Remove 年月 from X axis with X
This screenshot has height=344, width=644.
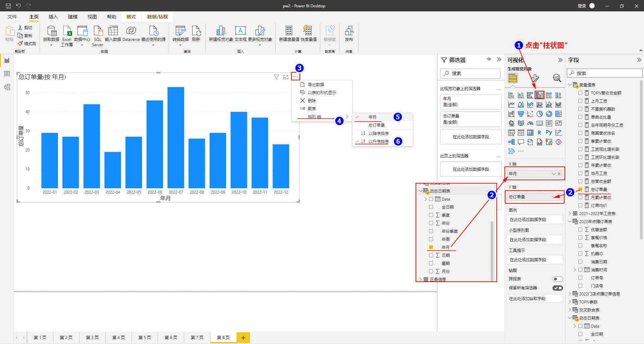click(x=559, y=174)
